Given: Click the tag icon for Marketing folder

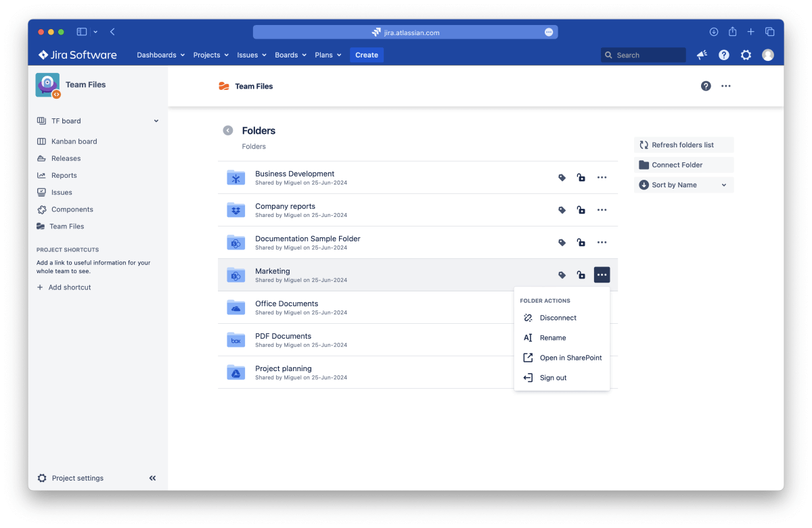Looking at the screenshot, I should tap(562, 275).
